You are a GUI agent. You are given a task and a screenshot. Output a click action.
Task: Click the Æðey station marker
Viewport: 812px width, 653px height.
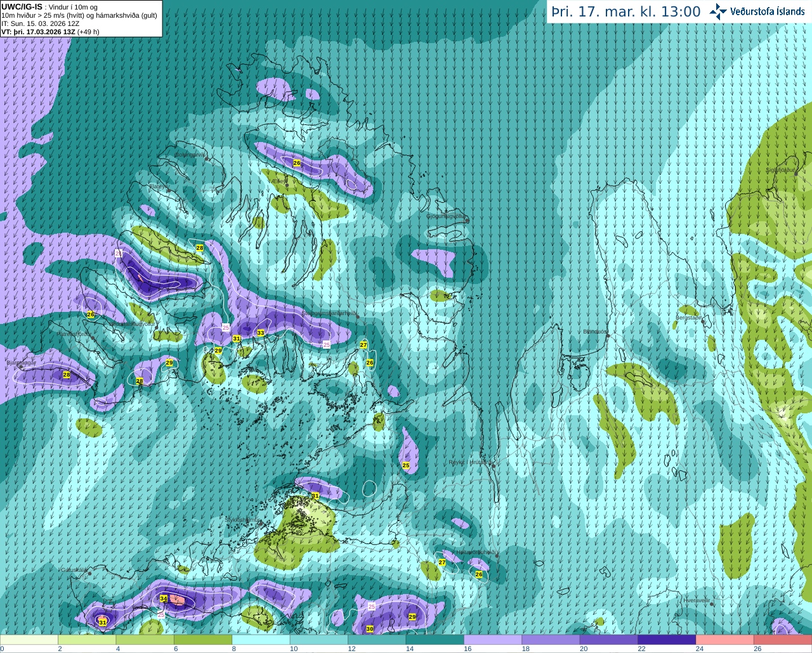[287, 184]
